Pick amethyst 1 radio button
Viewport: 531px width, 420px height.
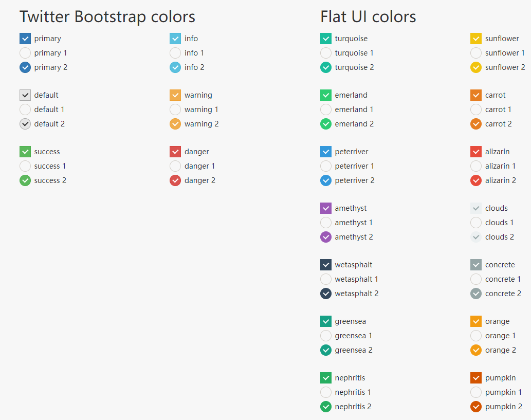pos(326,223)
